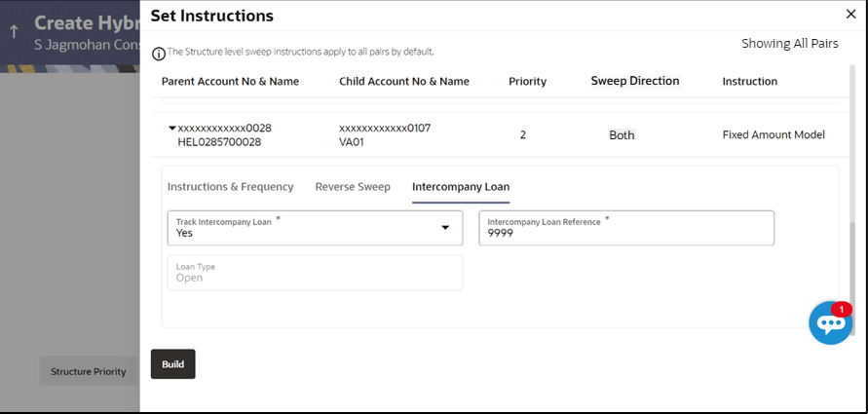Select the Fixed Amount Model instruction cell
This screenshot has width=868, height=414.
(774, 134)
